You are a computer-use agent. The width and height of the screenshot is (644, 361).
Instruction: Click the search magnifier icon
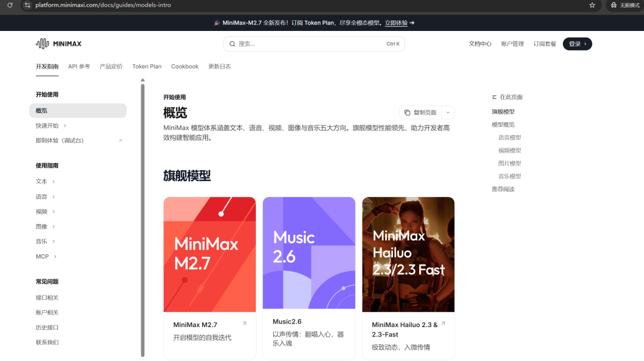tap(232, 44)
